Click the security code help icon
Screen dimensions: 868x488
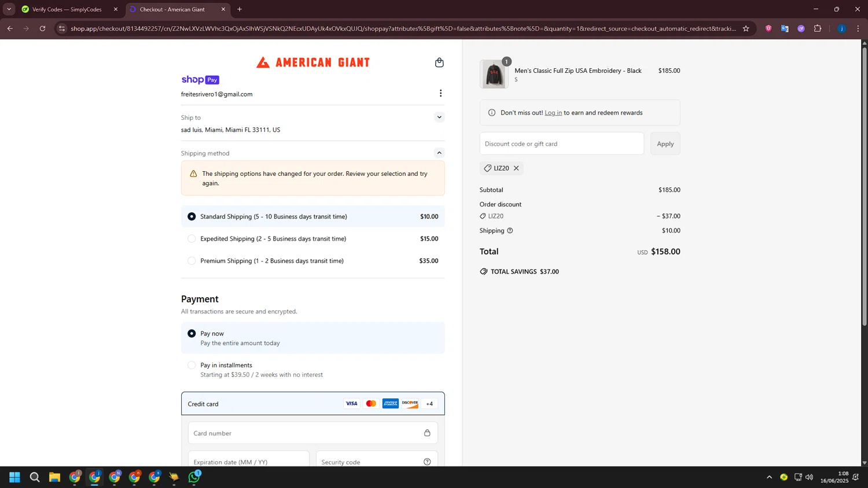click(x=427, y=461)
